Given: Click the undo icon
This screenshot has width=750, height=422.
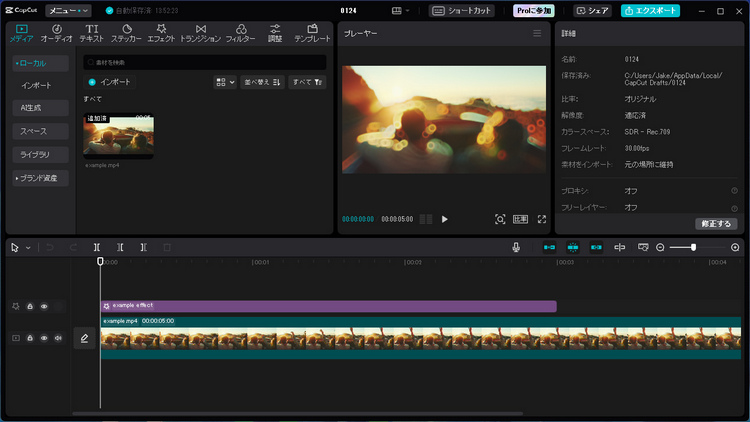Looking at the screenshot, I should click(49, 247).
